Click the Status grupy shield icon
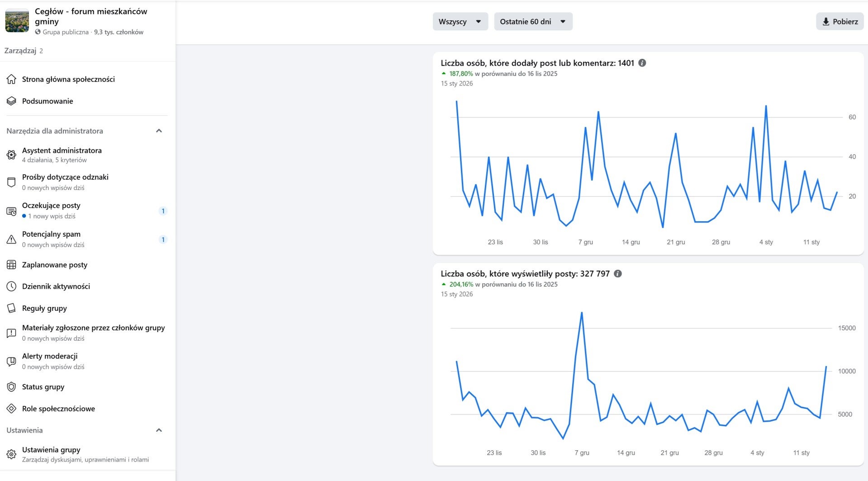The image size is (868, 481). [11, 387]
